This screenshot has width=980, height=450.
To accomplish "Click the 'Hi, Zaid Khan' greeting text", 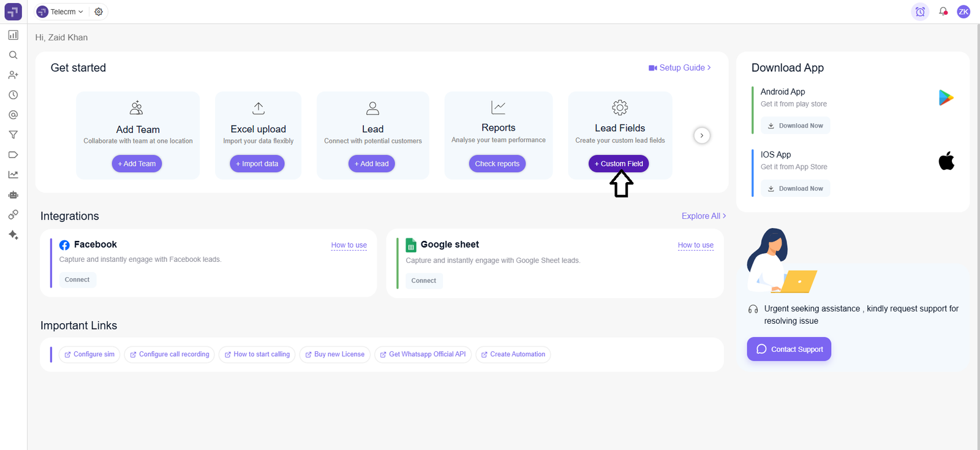I will click(61, 37).
